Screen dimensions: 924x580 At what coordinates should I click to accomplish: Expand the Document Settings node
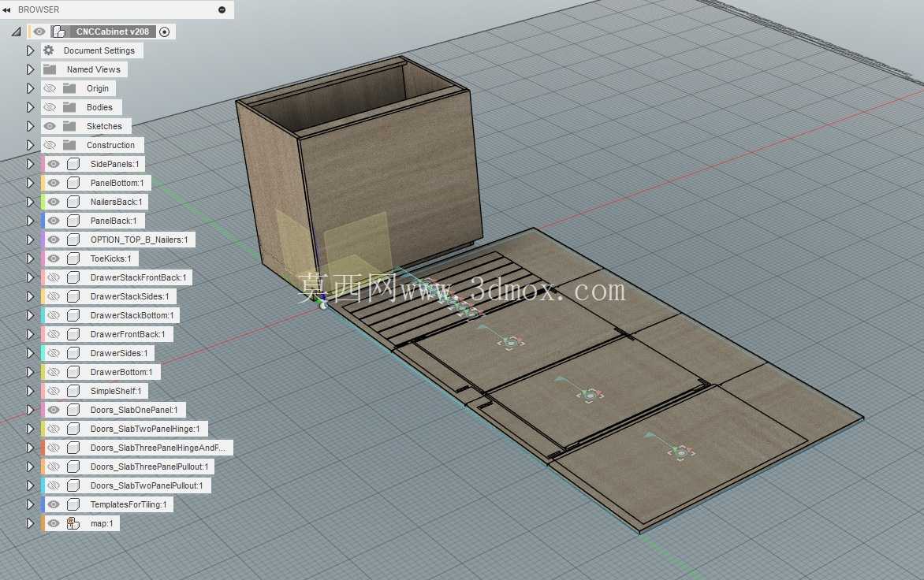click(x=30, y=50)
